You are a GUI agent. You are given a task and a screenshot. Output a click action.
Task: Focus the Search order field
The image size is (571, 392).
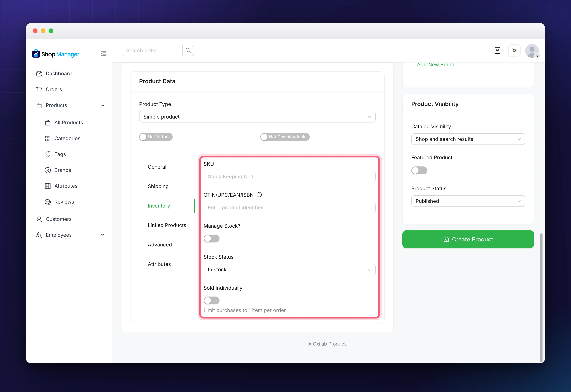(152, 50)
